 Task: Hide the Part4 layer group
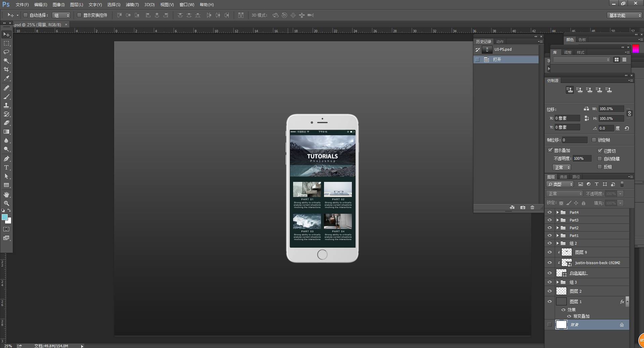coord(550,212)
